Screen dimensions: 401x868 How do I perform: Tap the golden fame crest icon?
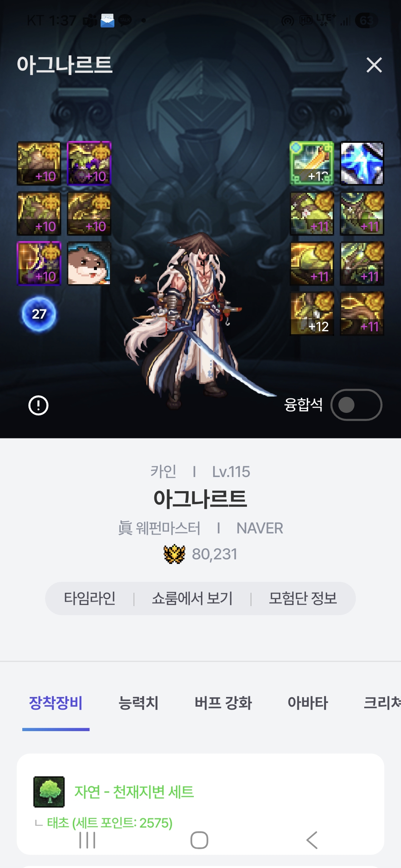[174, 554]
